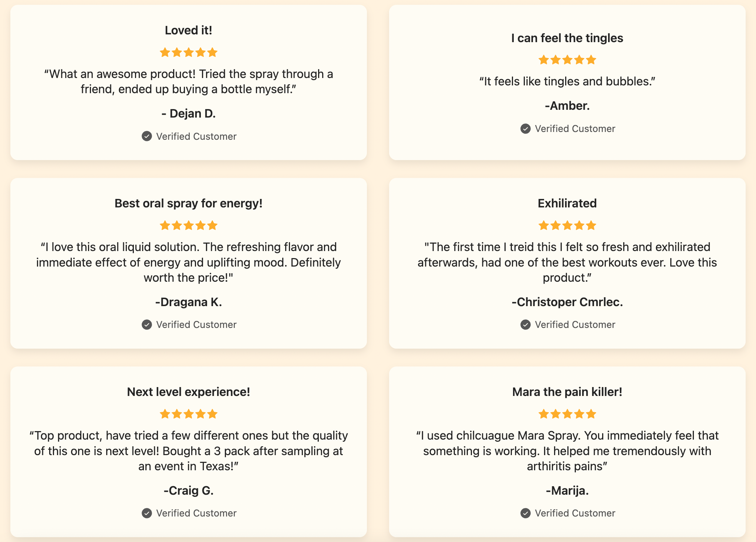Screen dimensions: 756x542
Task: Click the star rating of the Exhilirated review
Action: click(567, 226)
